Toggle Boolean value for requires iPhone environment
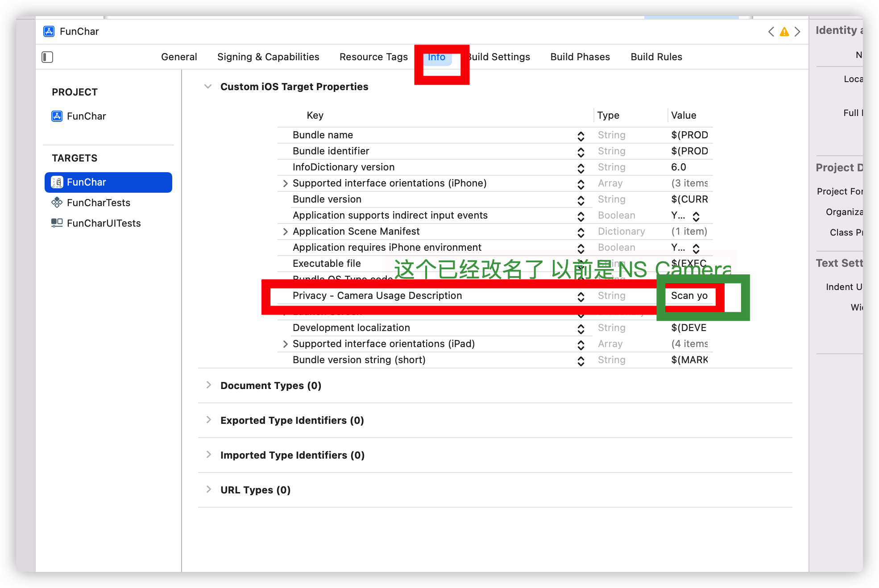The image size is (879, 588). pyautogui.click(x=696, y=248)
